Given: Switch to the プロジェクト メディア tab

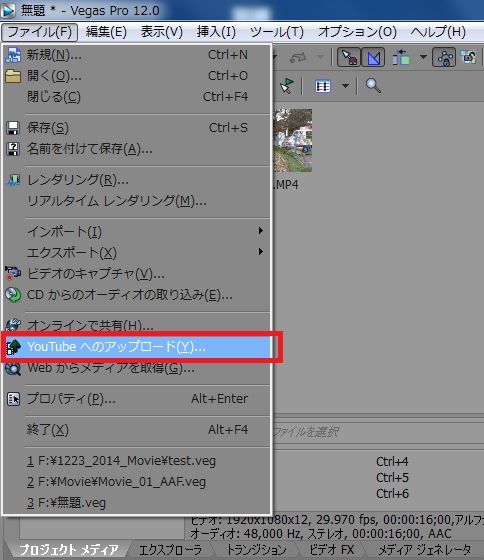Looking at the screenshot, I should tap(68, 550).
